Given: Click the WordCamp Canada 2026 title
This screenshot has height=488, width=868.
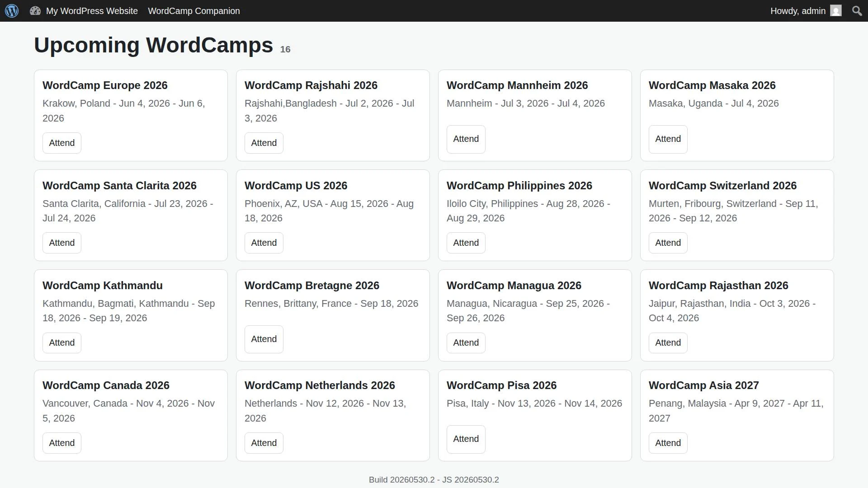Looking at the screenshot, I should (x=106, y=385).
